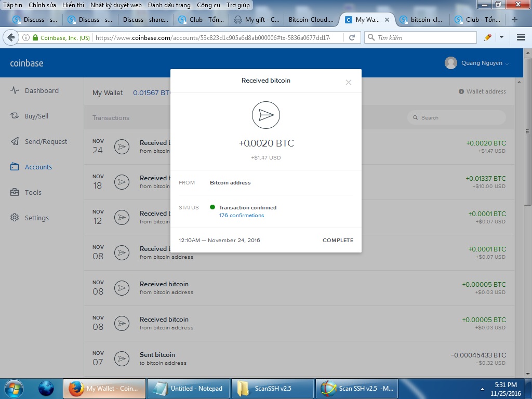This screenshot has height=399, width=532.
Task: Click the green padlock security icon
Action: pos(35,37)
